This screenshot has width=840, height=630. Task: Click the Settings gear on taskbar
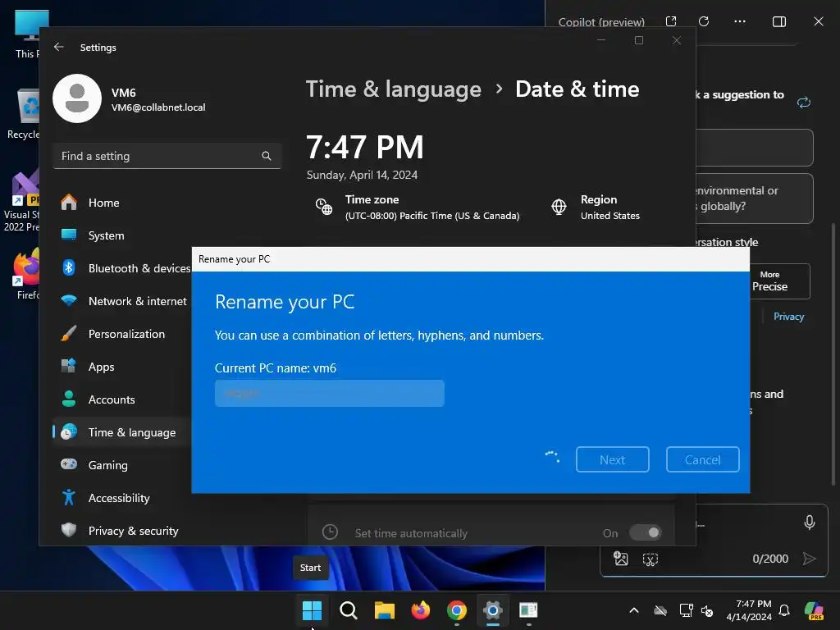point(492,609)
